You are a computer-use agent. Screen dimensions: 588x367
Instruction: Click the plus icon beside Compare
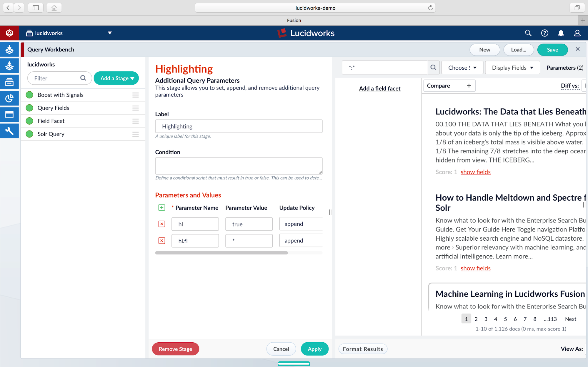click(469, 86)
